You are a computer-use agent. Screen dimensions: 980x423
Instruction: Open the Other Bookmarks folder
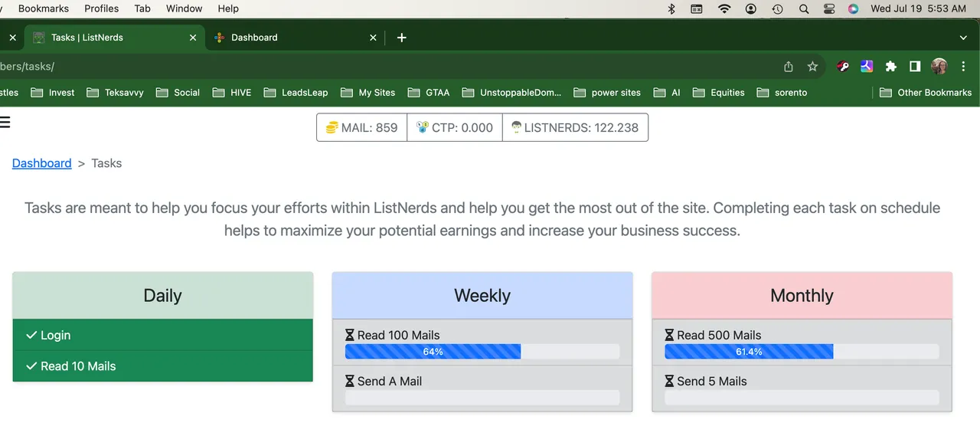[x=926, y=93]
